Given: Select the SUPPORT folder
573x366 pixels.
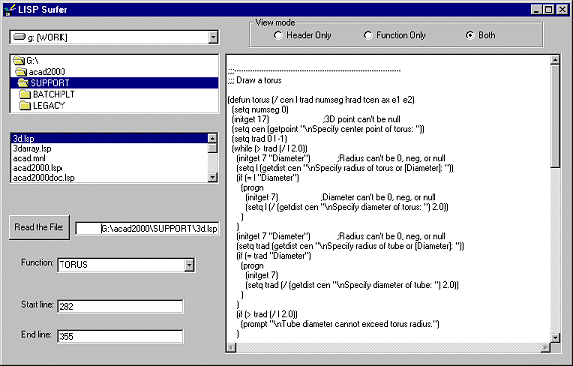Looking at the screenshot, I should point(114,83).
